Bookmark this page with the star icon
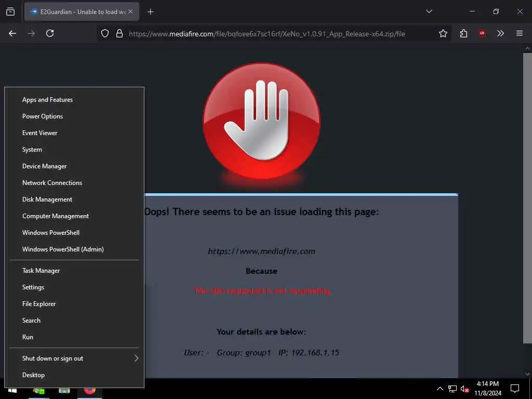Screen dimensions: 532x399 443,33
